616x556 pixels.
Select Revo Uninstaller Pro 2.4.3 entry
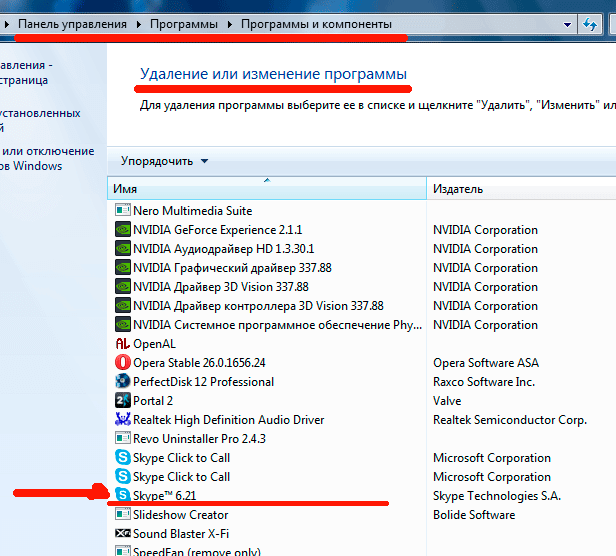click(x=199, y=439)
